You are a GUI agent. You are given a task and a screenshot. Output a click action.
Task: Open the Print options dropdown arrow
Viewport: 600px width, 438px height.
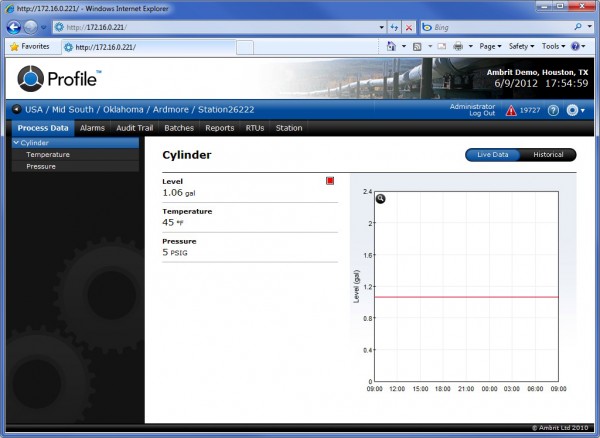[x=471, y=47]
